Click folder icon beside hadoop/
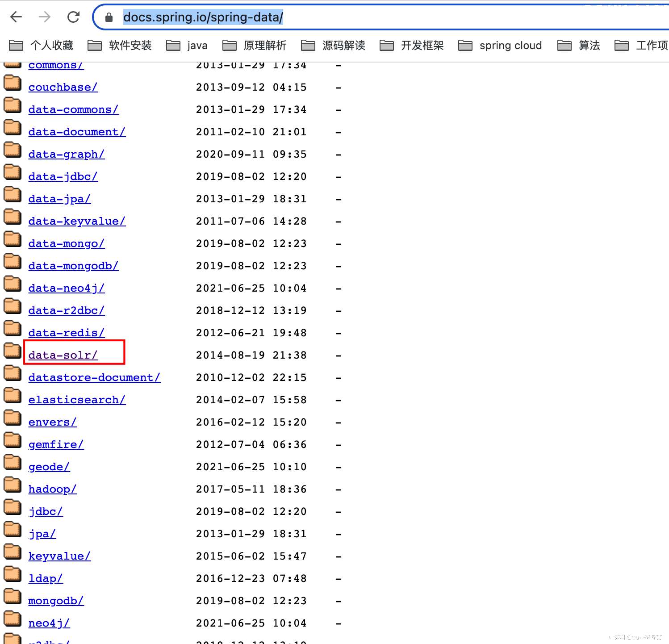The image size is (669, 644). pos(13,485)
